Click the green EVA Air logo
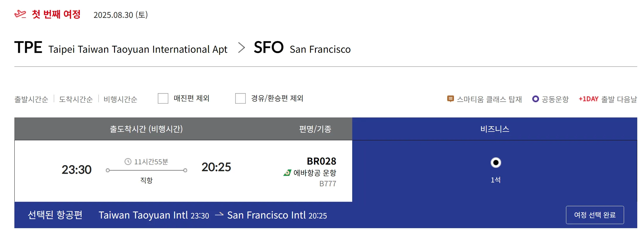The width and height of the screenshot is (644, 239). (287, 173)
